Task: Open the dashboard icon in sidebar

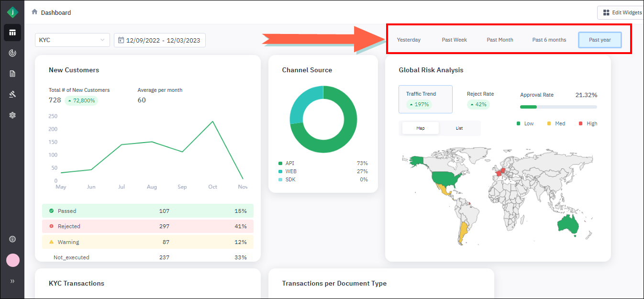Action: pyautogui.click(x=12, y=33)
